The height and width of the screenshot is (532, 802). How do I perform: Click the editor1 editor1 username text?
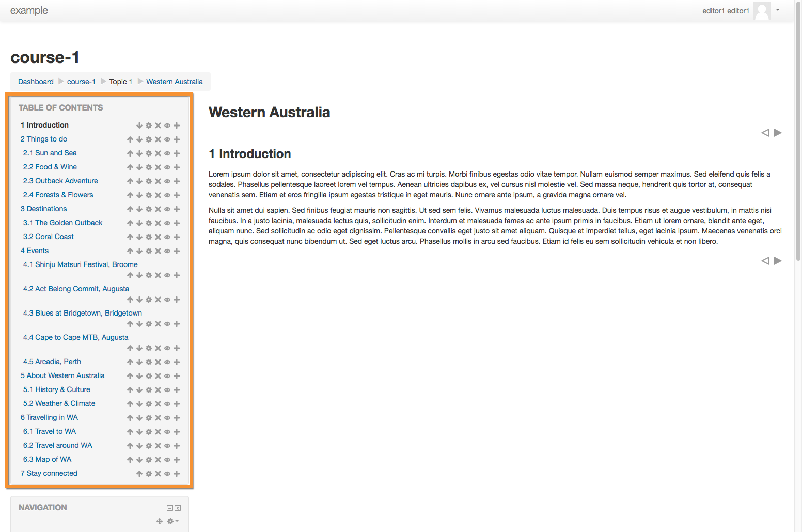click(726, 11)
